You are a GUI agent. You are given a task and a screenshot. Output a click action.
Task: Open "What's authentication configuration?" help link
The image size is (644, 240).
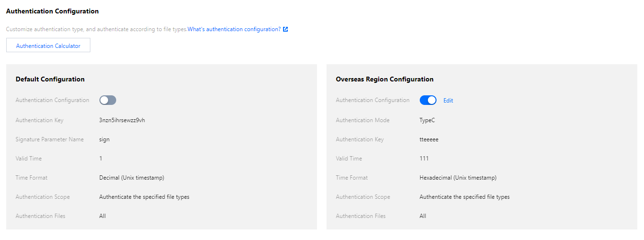(234, 29)
